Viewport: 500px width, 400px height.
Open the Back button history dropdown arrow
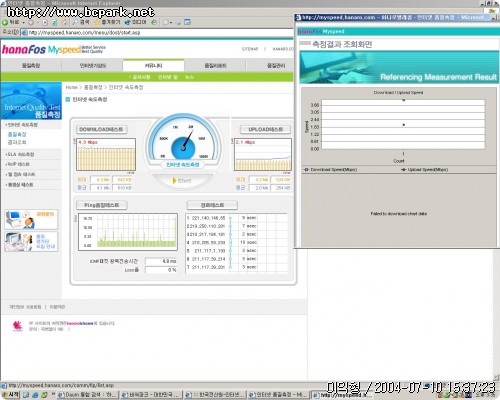pos(23,23)
